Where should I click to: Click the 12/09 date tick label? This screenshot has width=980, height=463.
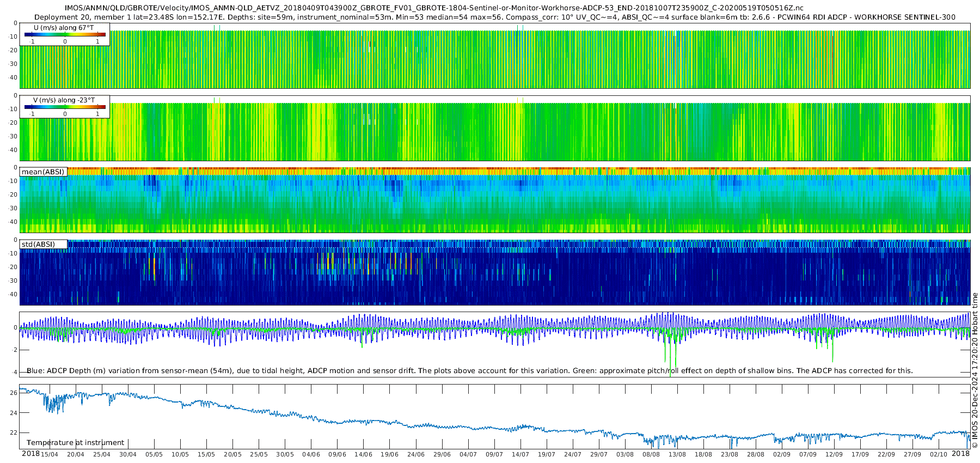[834, 454]
